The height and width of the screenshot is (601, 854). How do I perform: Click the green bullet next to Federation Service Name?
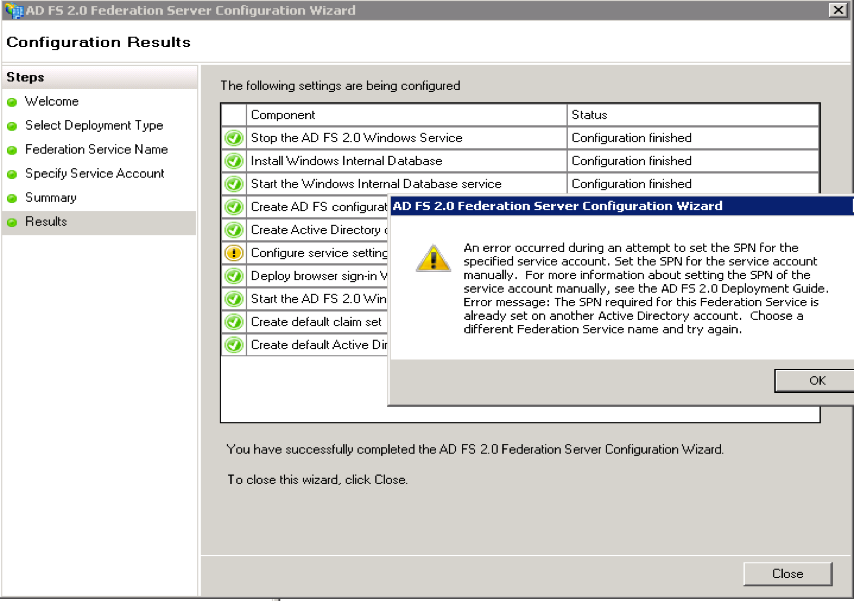[x=12, y=150]
